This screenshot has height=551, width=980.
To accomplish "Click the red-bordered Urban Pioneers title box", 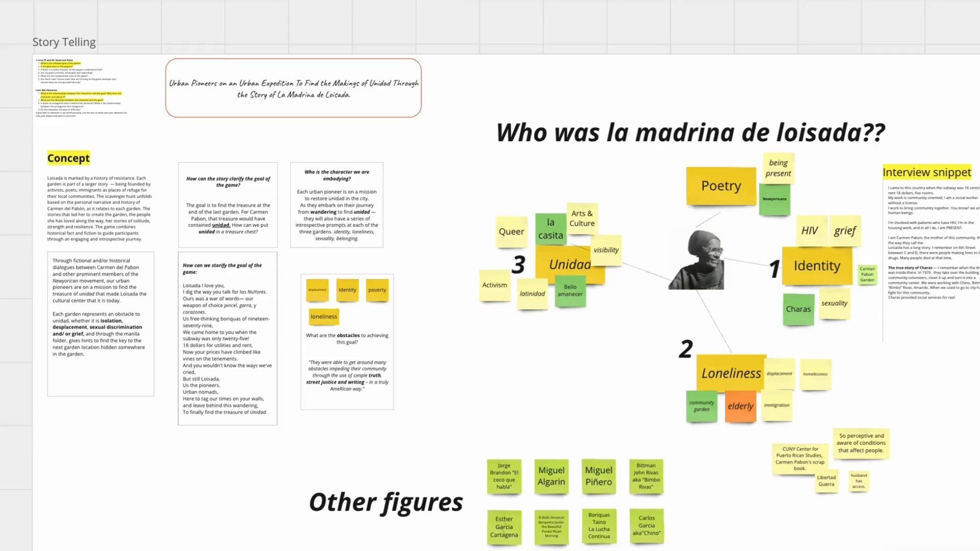I will click(x=293, y=88).
